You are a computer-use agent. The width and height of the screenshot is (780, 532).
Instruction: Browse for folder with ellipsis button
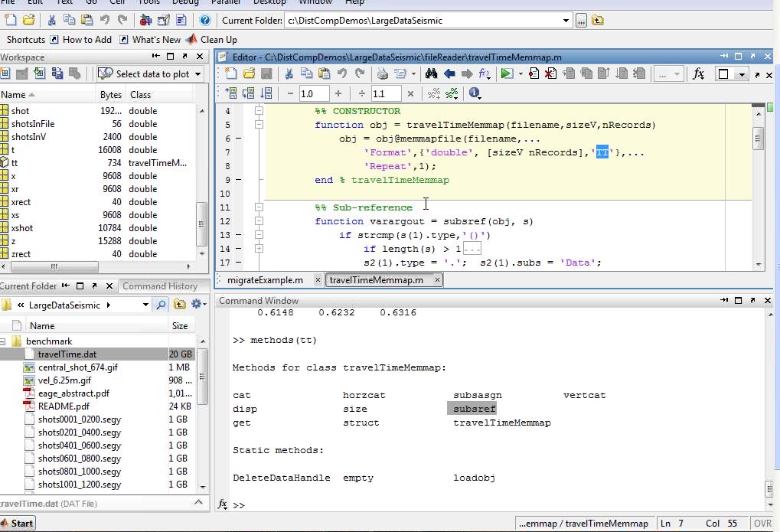click(581, 21)
